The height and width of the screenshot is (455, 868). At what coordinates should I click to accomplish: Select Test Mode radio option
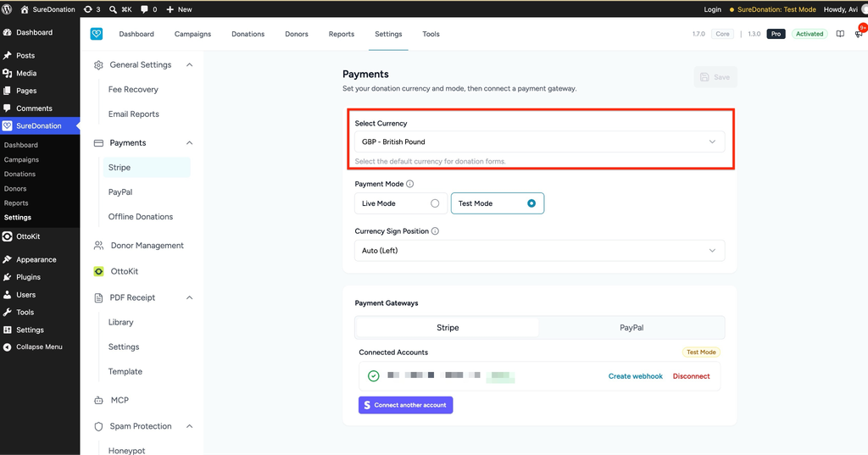(x=497, y=203)
